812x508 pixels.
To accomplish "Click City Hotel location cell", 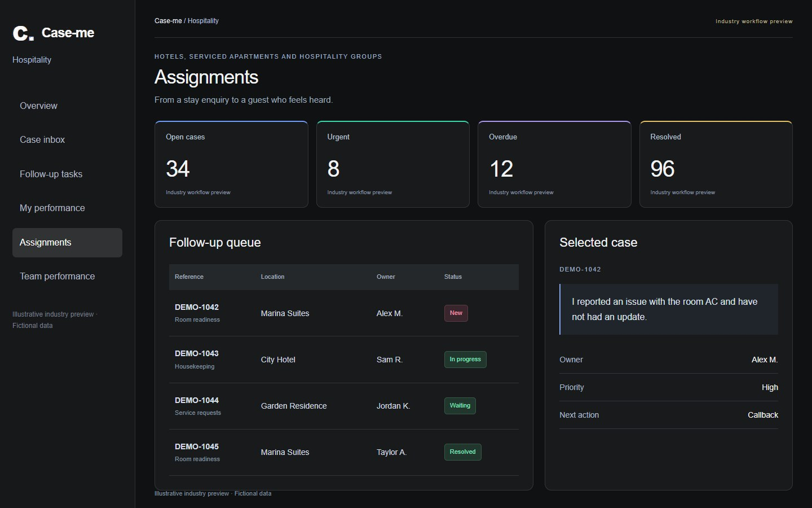I will [x=278, y=360].
